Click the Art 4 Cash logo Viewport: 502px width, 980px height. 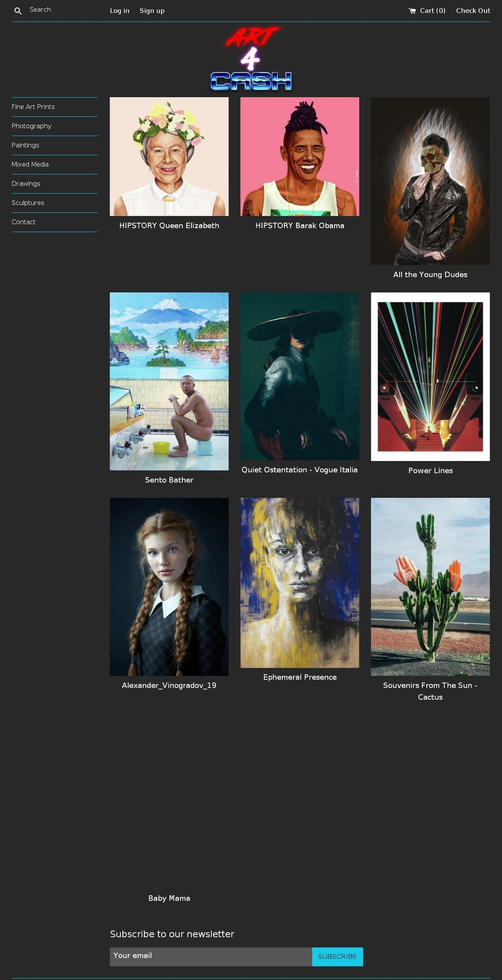(251, 59)
